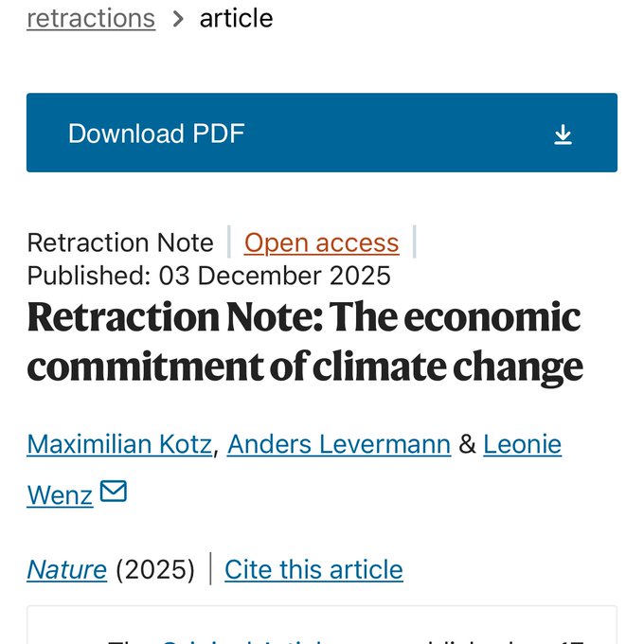This screenshot has height=644, width=644.
Task: Click the 'Download PDF' text label
Action: click(x=156, y=134)
